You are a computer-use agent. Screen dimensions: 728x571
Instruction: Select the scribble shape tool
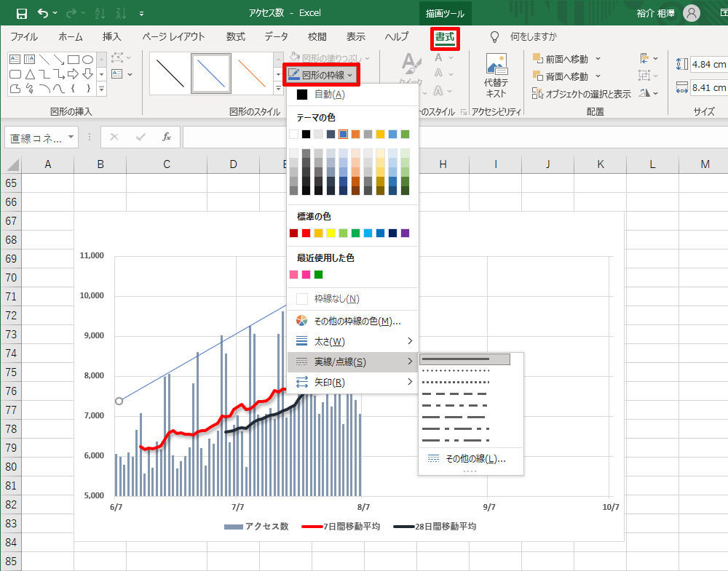[x=29, y=88]
